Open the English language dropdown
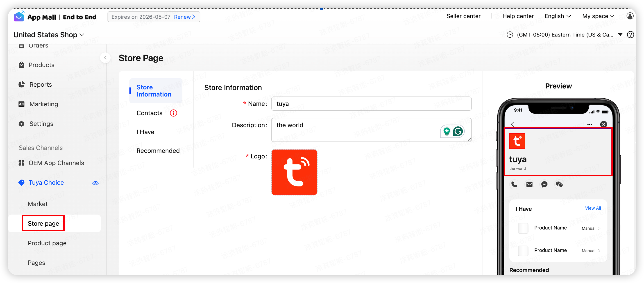Screen dimensions: 644x283 [558, 16]
